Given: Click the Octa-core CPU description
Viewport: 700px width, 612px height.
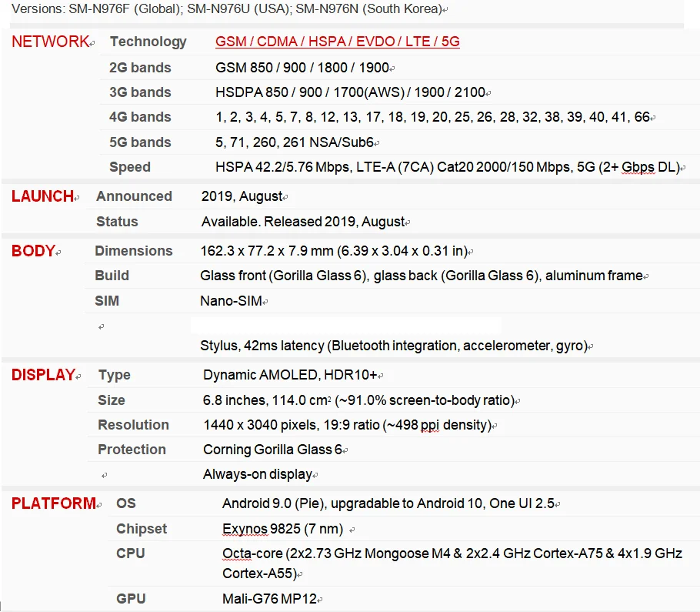Looking at the screenshot, I should [452, 564].
